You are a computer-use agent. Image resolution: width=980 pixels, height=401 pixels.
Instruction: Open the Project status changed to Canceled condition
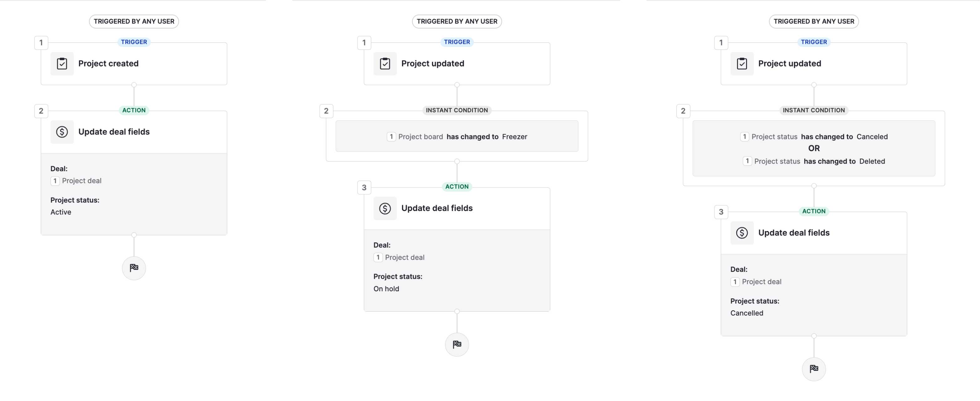point(814,137)
